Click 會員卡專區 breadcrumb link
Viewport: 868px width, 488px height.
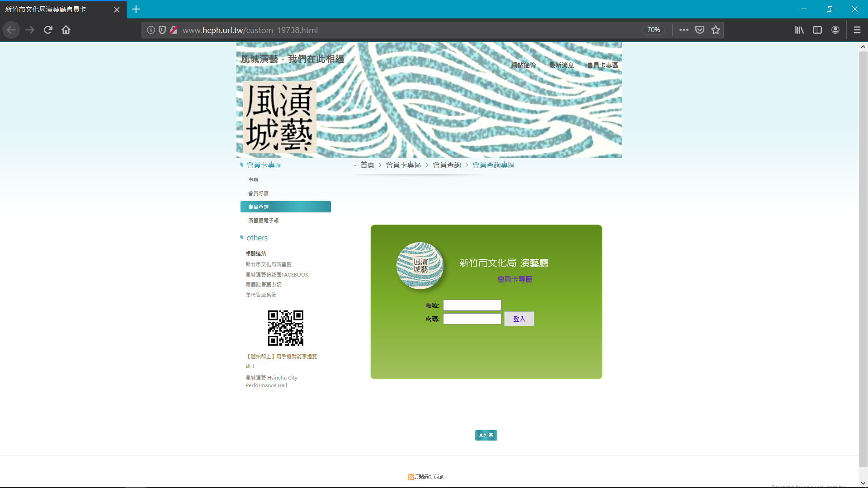click(x=403, y=165)
